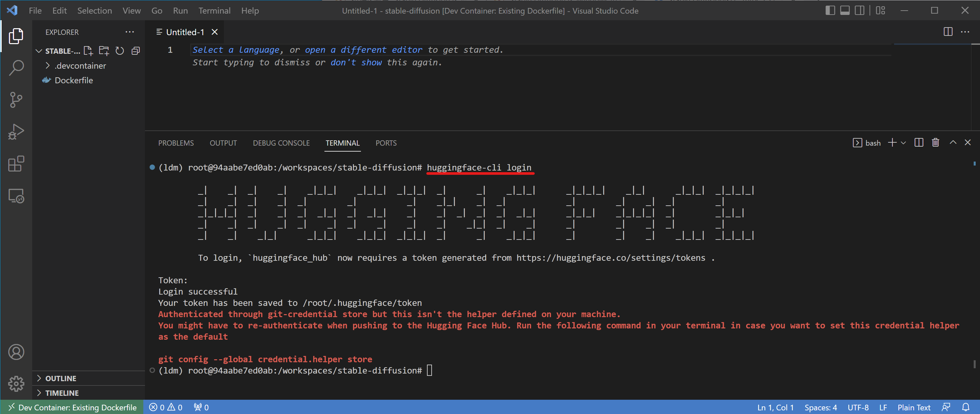Screen dimensions: 980x414
Task: Open the new terminal launch profile dropdown
Action: click(x=904, y=143)
